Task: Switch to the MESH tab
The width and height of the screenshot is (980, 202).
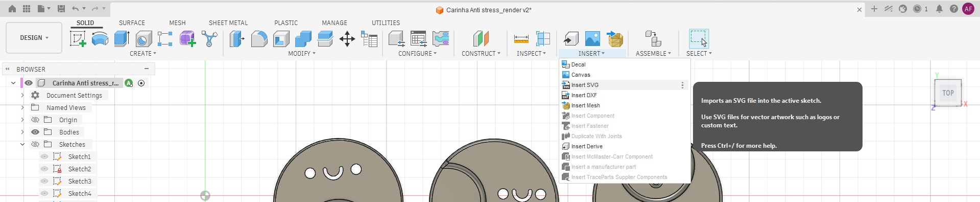Action: 177,23
